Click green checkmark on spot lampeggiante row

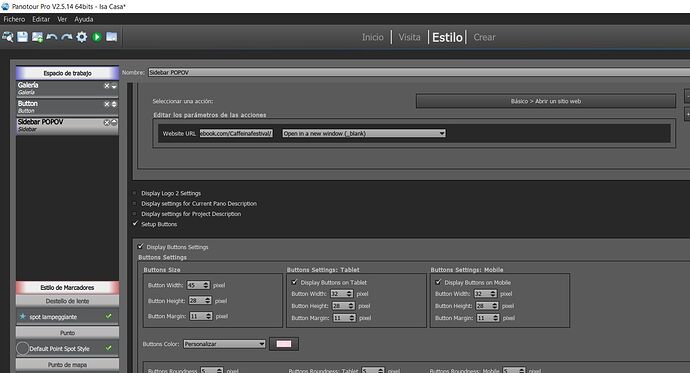[x=109, y=316]
